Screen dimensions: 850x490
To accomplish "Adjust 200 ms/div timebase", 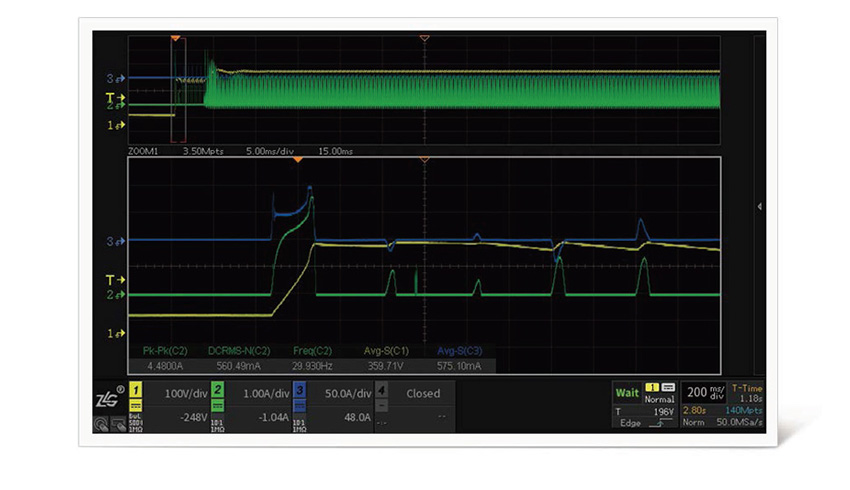I will point(705,392).
